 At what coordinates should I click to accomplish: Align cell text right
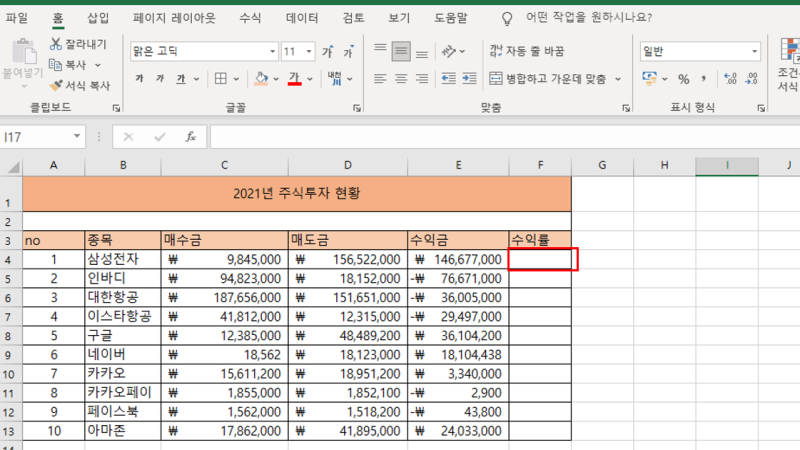(x=422, y=79)
